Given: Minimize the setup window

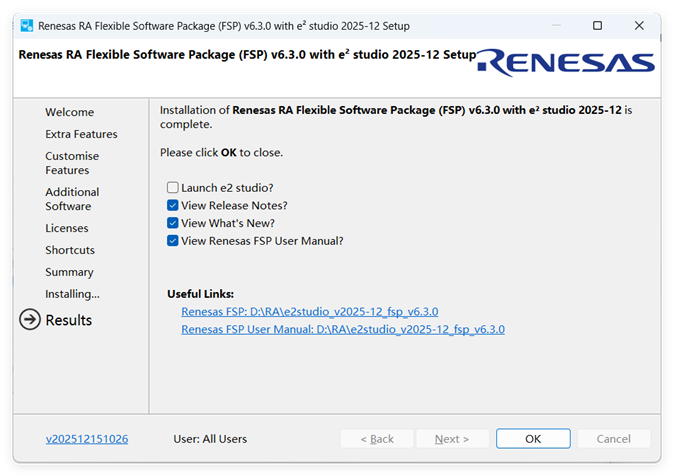Looking at the screenshot, I should 556,26.
